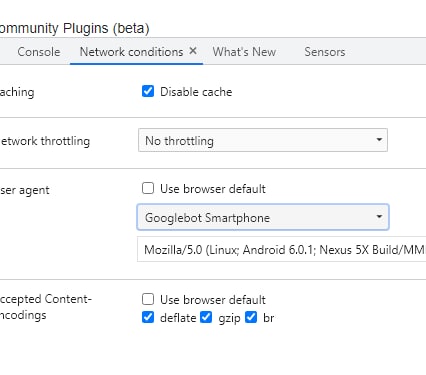The image size is (426, 375).
Task: Click the deflate label text
Action: coord(178,318)
